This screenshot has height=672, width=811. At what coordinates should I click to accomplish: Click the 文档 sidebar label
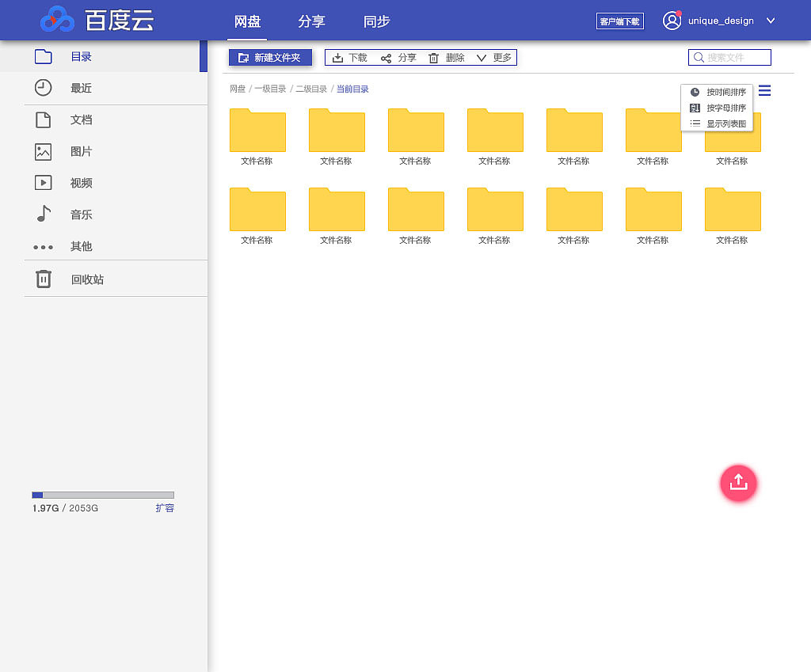[x=82, y=120]
